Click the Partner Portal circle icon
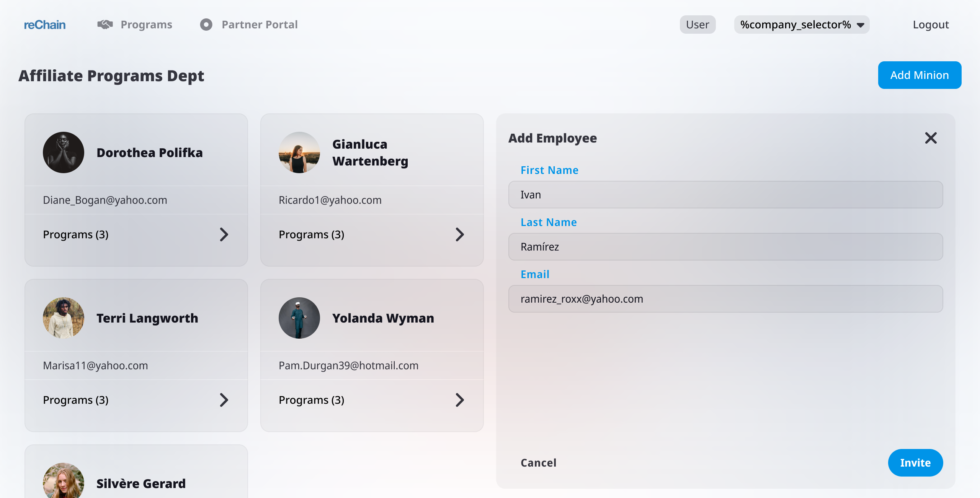The width and height of the screenshot is (980, 498). click(x=206, y=25)
